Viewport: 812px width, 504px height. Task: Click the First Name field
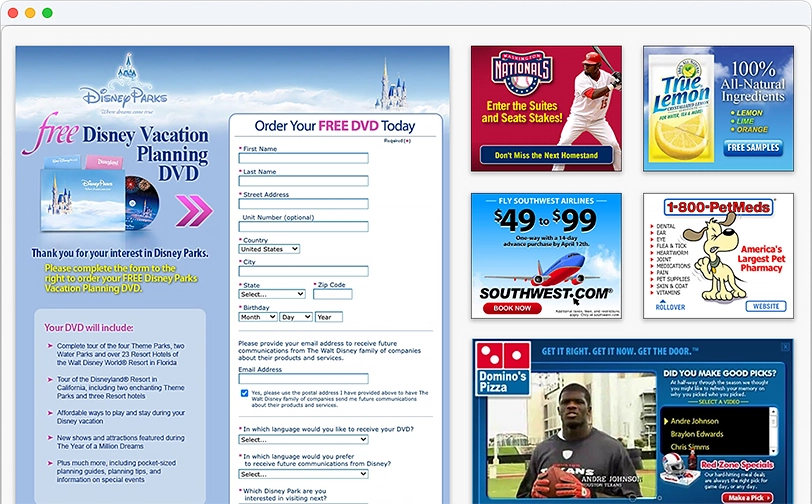click(303, 158)
